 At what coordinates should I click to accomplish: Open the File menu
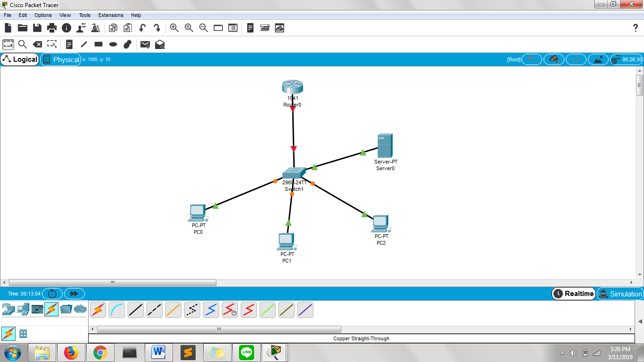coord(8,15)
